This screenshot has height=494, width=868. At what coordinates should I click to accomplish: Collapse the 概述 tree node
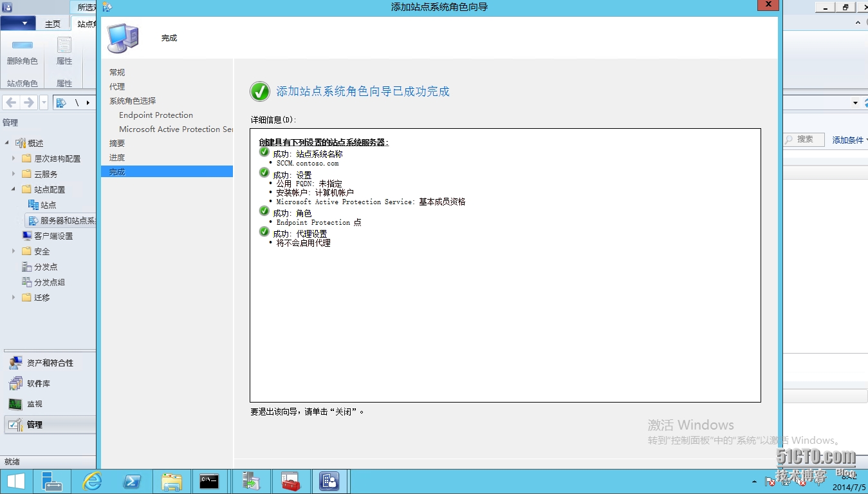[x=7, y=143]
